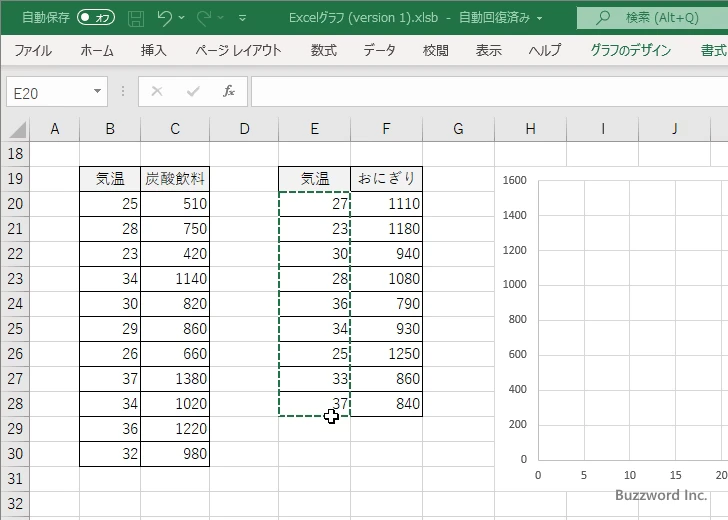The width and height of the screenshot is (728, 520).
Task: Click cell with value 1220
Action: pos(175,429)
